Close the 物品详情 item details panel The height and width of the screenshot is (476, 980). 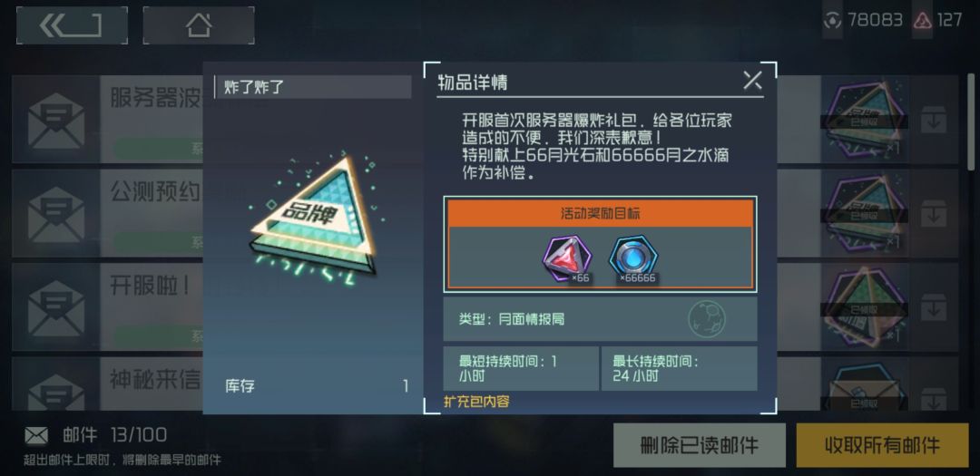pos(752,80)
